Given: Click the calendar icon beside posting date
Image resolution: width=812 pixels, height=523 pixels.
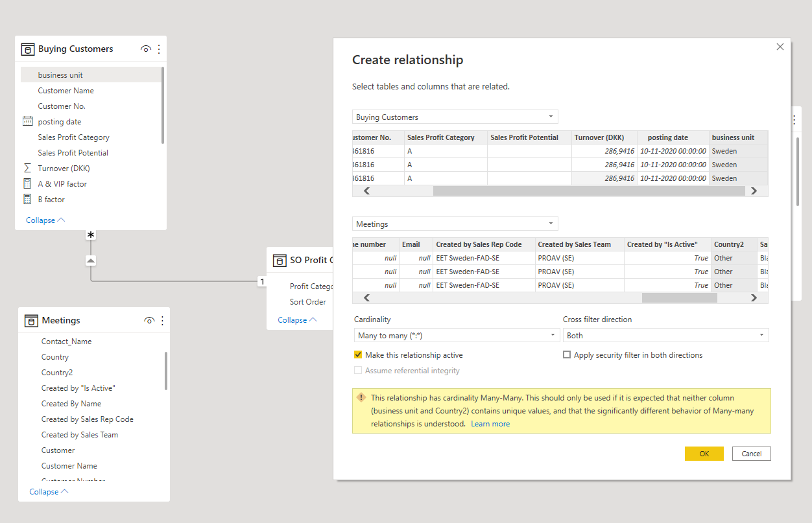Looking at the screenshot, I should pyautogui.click(x=27, y=122).
